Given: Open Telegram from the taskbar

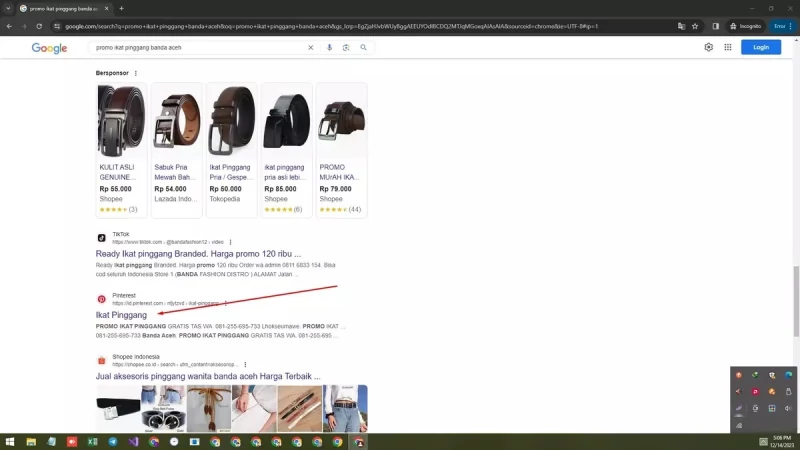Looking at the screenshot, I should tap(113, 442).
